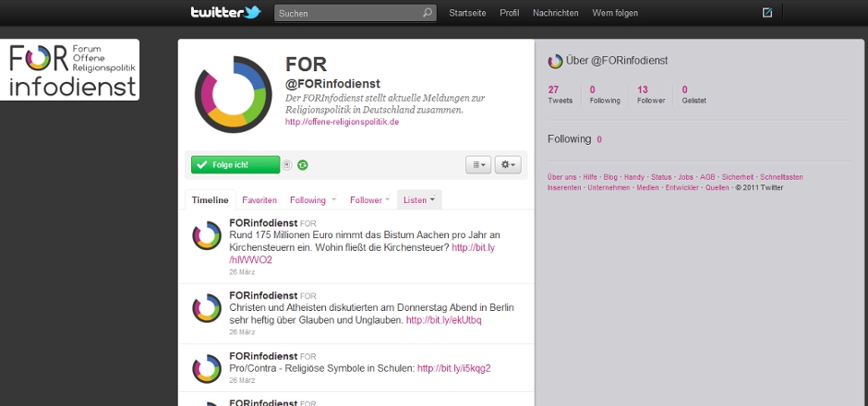This screenshot has height=406, width=868.
Task: Click the Twitter bird logo
Action: point(225,13)
